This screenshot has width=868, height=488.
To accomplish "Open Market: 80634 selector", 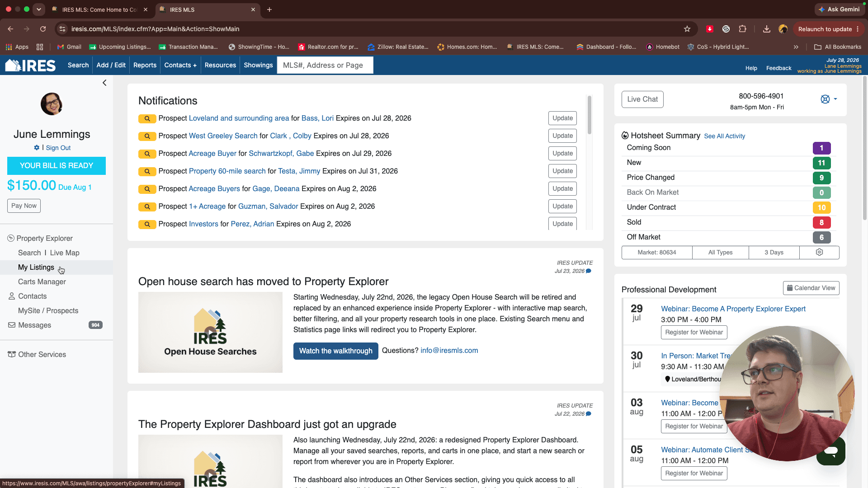I will pyautogui.click(x=657, y=252).
